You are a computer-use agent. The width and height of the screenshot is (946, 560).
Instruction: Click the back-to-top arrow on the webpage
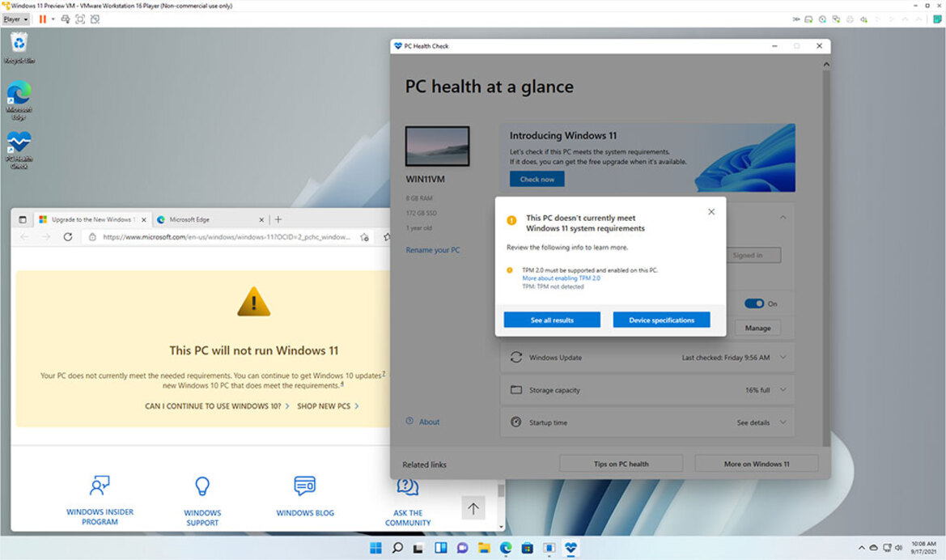(x=473, y=508)
